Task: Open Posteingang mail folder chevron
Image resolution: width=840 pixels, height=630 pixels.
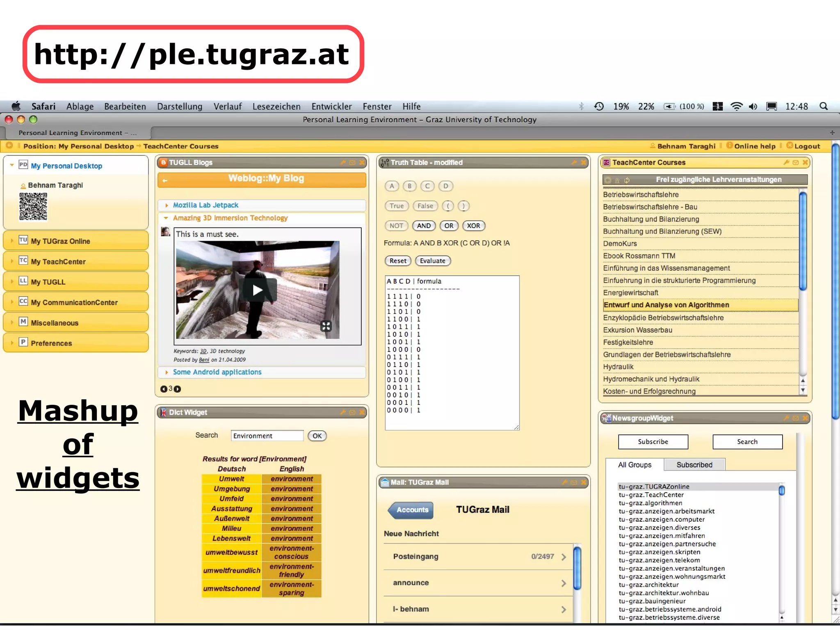Action: click(x=564, y=557)
